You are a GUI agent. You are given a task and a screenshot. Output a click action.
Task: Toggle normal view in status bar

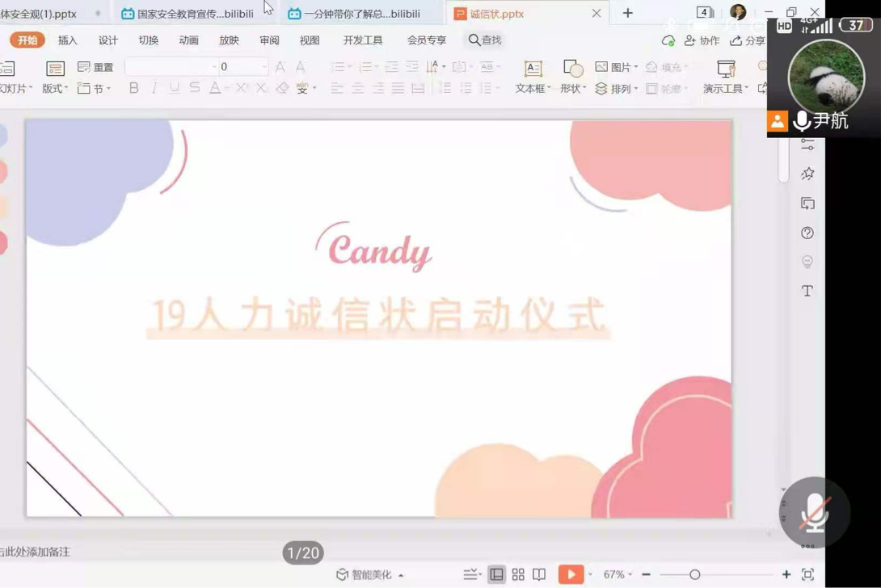tap(496, 574)
